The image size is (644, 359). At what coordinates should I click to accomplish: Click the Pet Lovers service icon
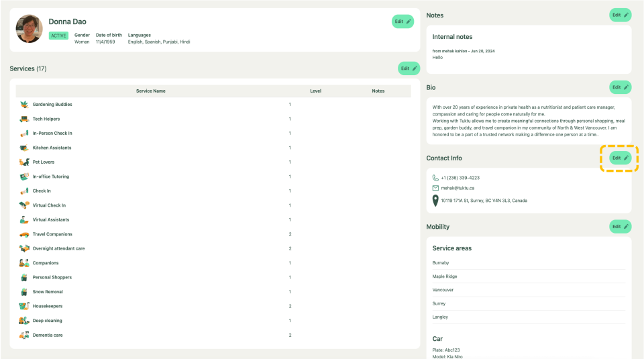click(x=24, y=162)
